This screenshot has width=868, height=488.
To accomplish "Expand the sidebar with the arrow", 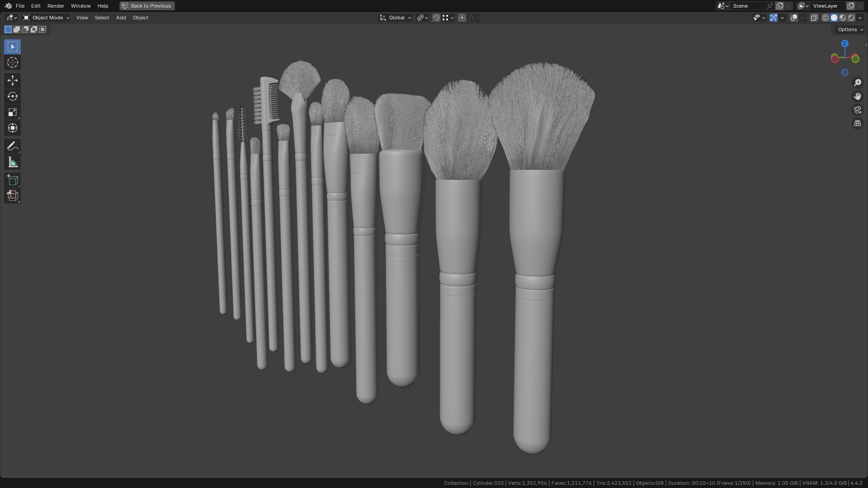I will (866, 45).
